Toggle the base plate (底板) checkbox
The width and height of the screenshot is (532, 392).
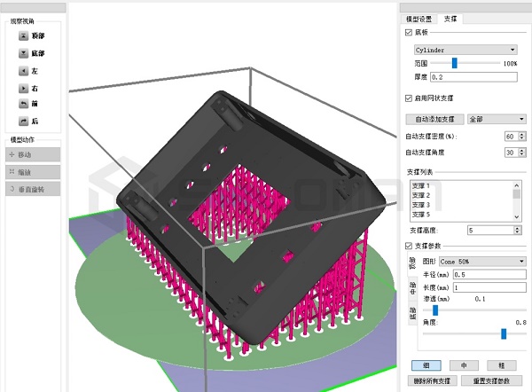pyautogui.click(x=408, y=32)
